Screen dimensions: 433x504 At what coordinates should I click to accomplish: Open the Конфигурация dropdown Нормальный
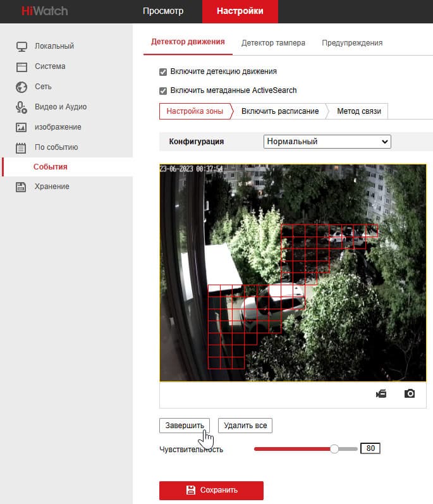pos(327,142)
